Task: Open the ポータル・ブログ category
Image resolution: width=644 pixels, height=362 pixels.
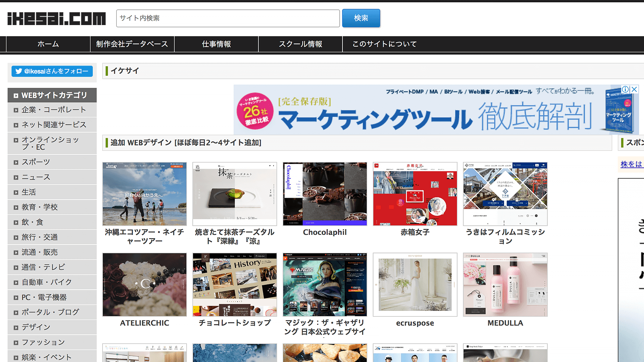Action: (52, 312)
